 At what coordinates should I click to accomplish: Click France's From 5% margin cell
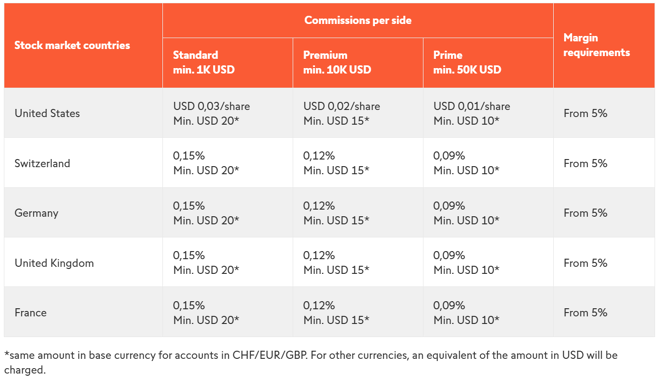(585, 313)
